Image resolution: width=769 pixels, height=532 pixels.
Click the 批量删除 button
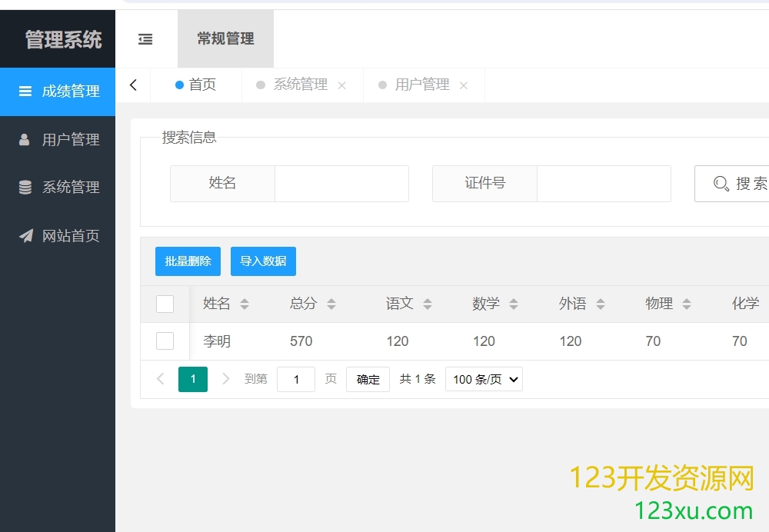pyautogui.click(x=188, y=261)
